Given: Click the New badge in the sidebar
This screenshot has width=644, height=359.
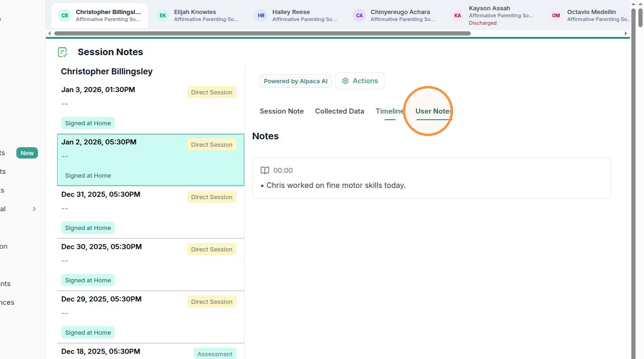Looking at the screenshot, I should pos(27,153).
